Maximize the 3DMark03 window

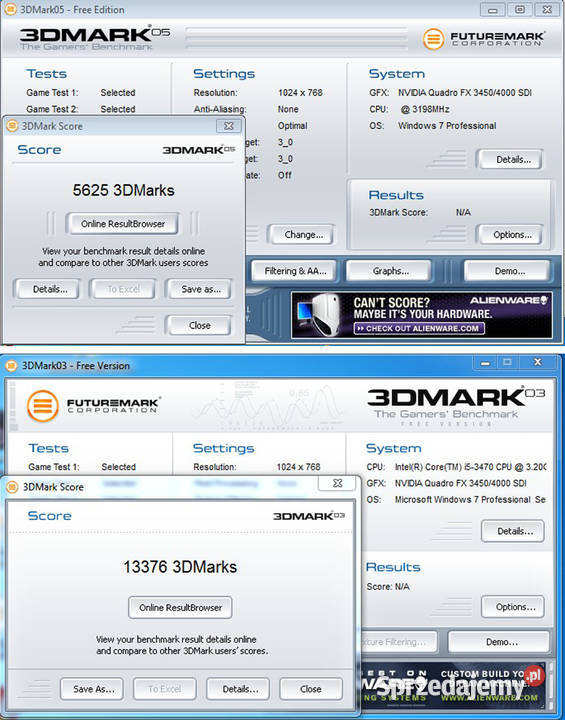[x=507, y=363]
